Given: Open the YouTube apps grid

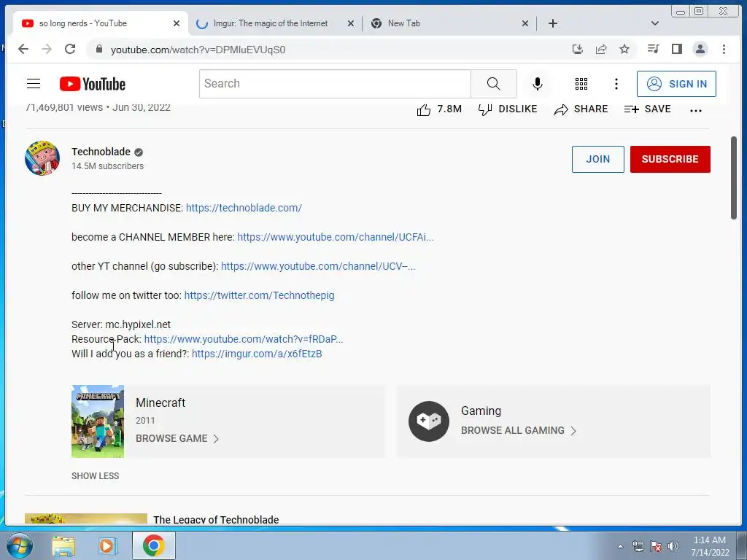Looking at the screenshot, I should click(x=581, y=84).
